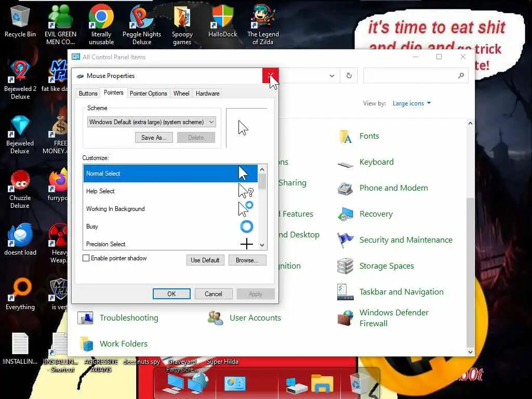The height and width of the screenshot is (399, 532).
Task: Open the EVIL GREEN MEN CO... desktop shortcut
Action: click(60, 24)
